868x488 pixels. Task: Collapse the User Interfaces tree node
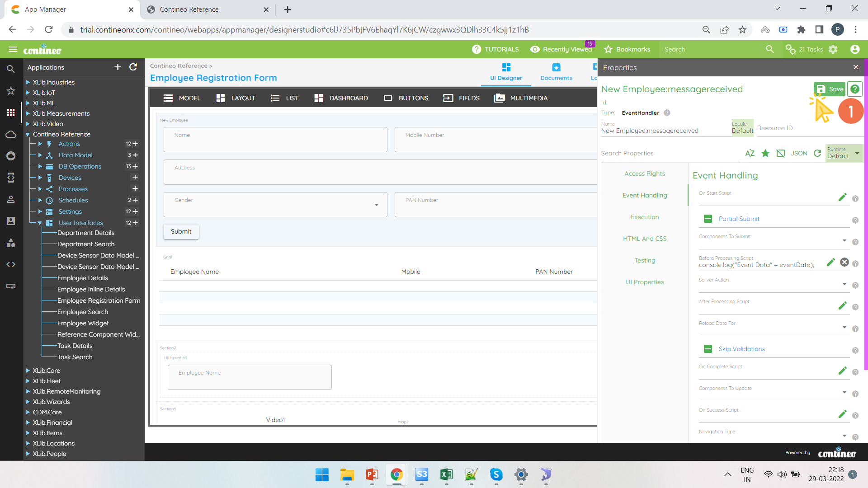(40, 223)
